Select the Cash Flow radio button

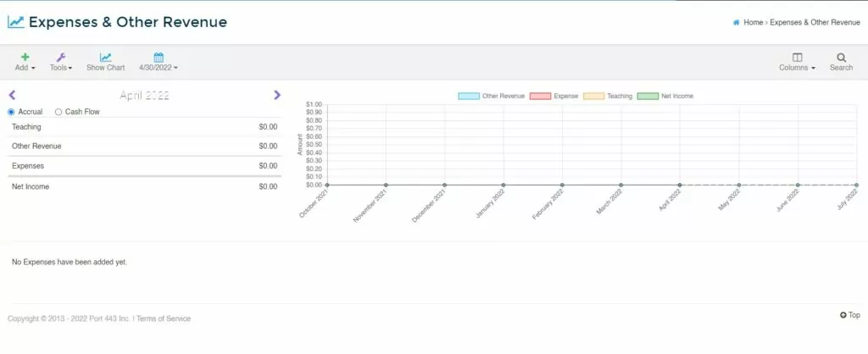(x=58, y=112)
